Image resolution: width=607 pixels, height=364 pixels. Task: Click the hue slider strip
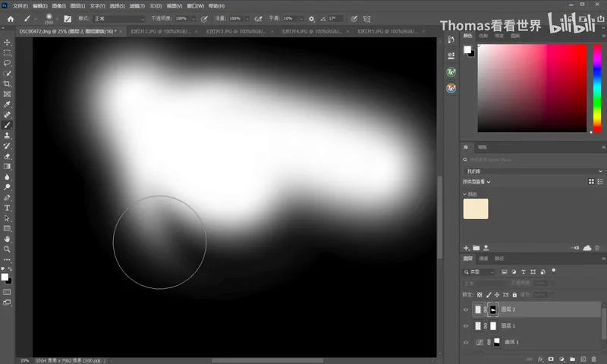pos(597,88)
